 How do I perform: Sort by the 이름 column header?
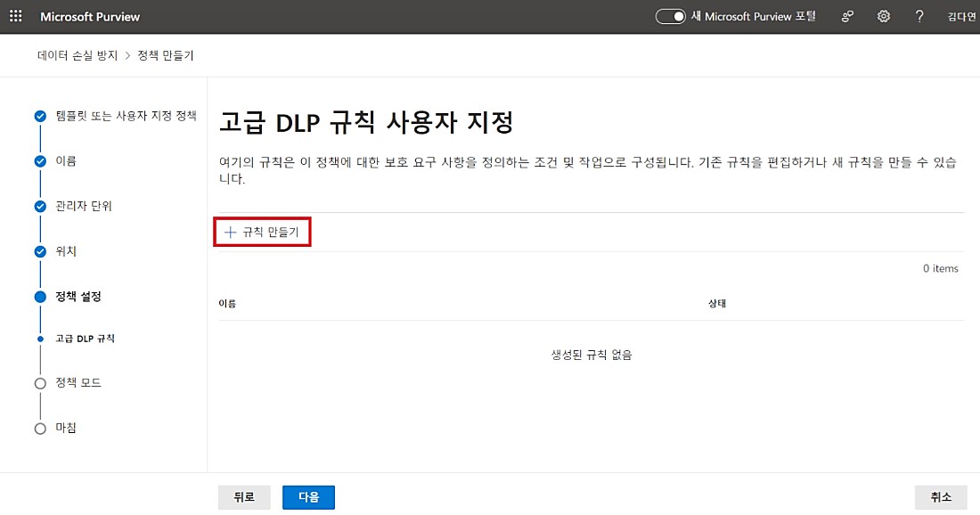pyautogui.click(x=227, y=304)
